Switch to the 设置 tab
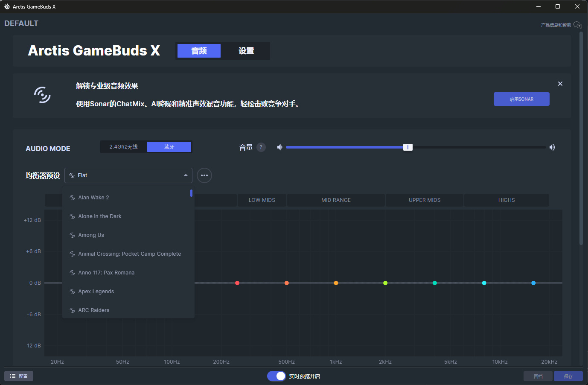The width and height of the screenshot is (588, 385). point(246,51)
